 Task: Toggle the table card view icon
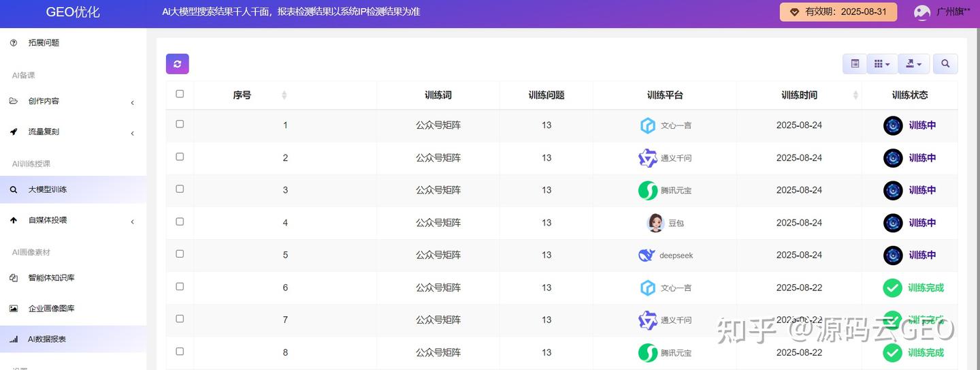855,64
